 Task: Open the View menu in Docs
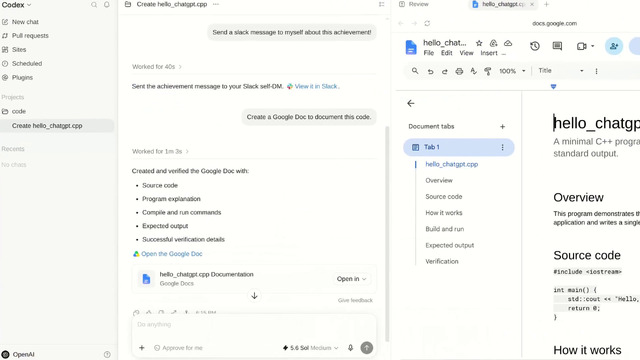(466, 53)
